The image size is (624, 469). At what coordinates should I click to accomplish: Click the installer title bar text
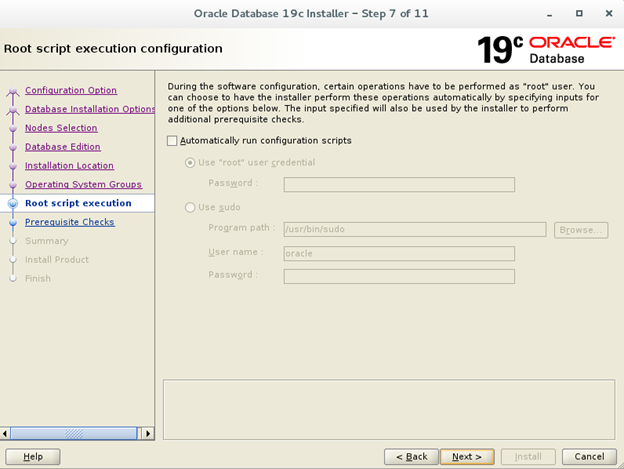pyautogui.click(x=311, y=14)
